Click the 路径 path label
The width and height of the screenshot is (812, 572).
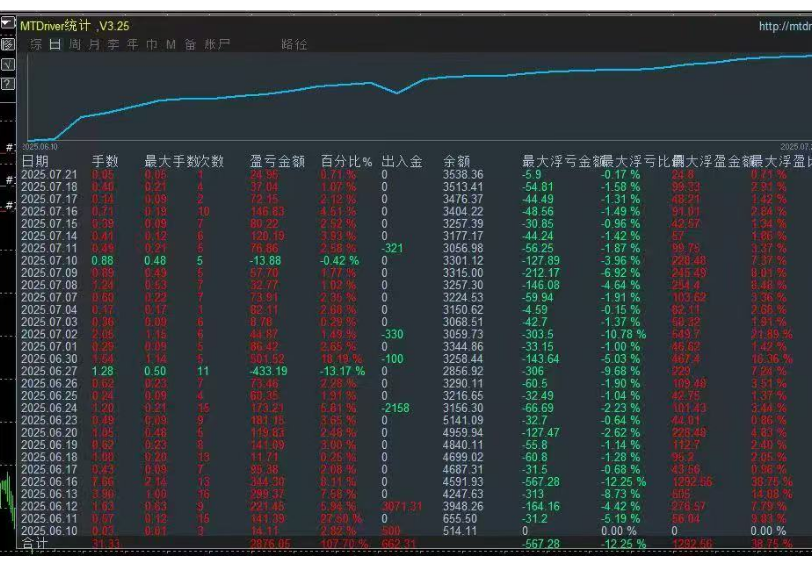294,45
